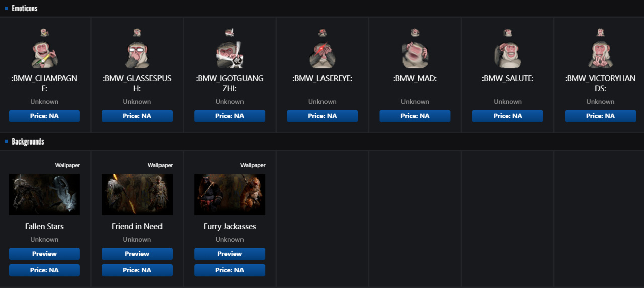Click the small BMW_MAD emoticon preview

415,33
